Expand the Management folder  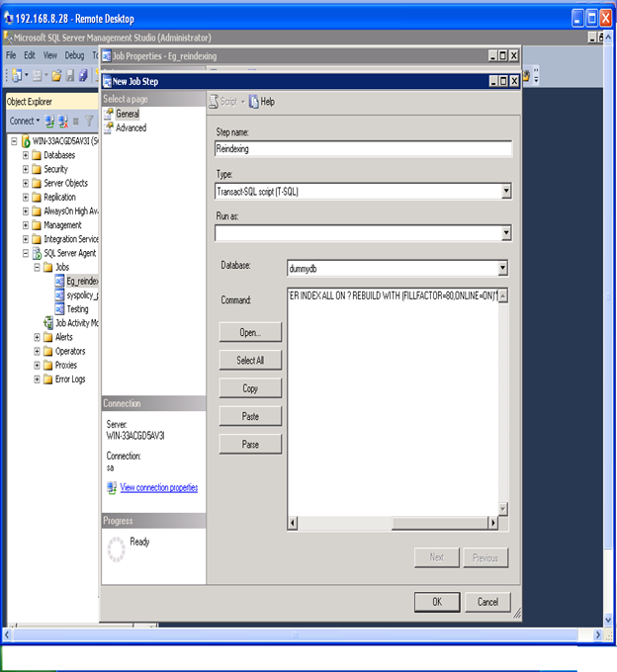tap(26, 225)
